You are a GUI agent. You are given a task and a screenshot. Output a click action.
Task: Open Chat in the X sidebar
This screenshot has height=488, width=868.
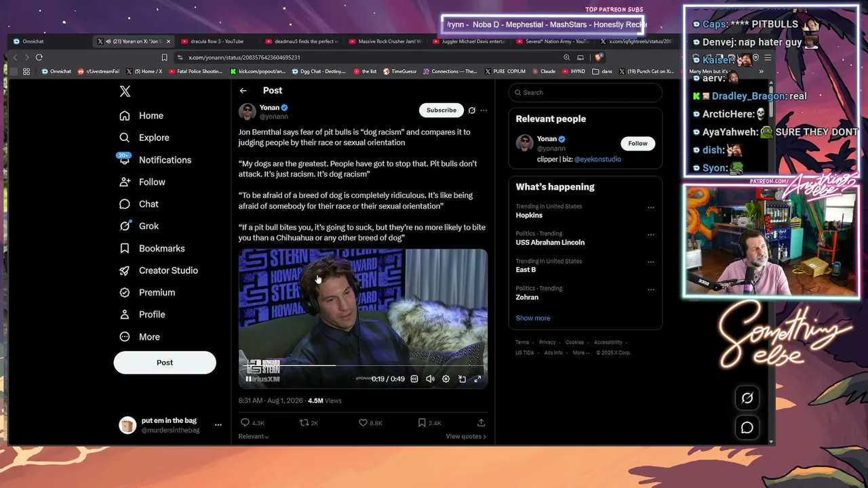click(x=139, y=204)
